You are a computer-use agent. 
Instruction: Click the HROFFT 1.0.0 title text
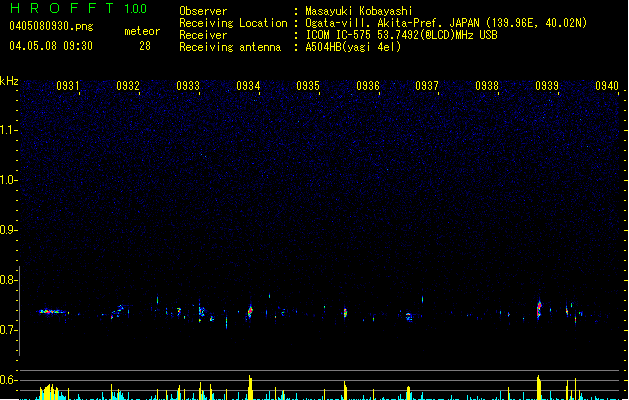coord(78,8)
